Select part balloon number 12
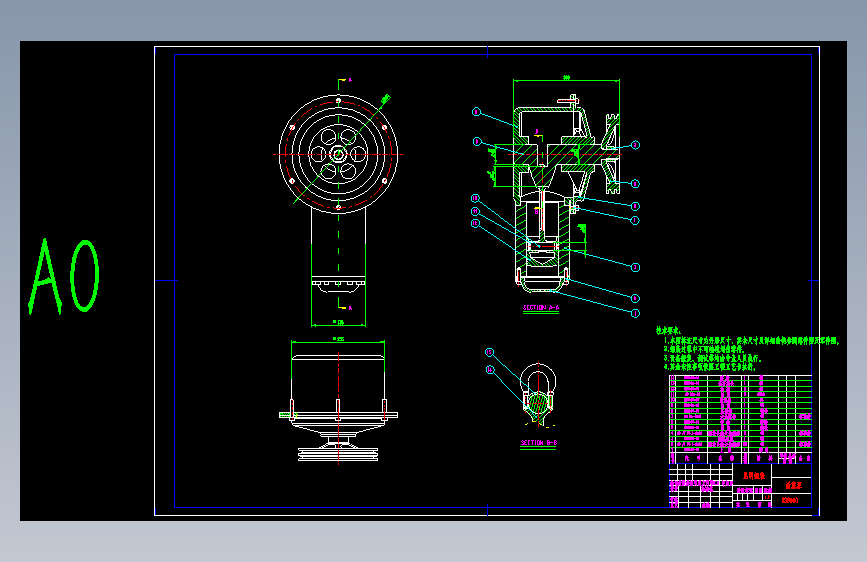The width and height of the screenshot is (867, 562). (475, 223)
